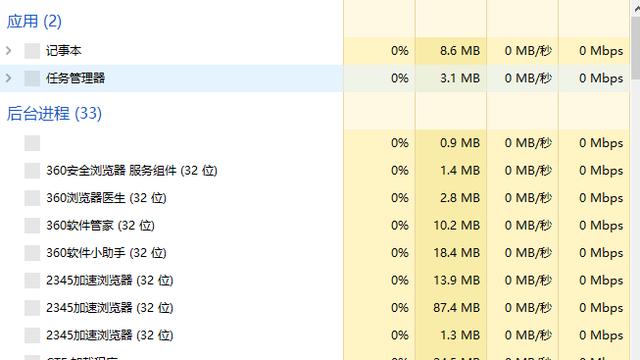Click the 0% CPU cell for 360软件管家

coord(379,225)
